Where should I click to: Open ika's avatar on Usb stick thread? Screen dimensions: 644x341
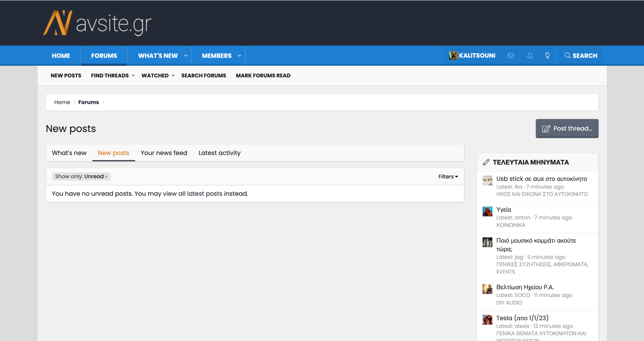(x=487, y=181)
